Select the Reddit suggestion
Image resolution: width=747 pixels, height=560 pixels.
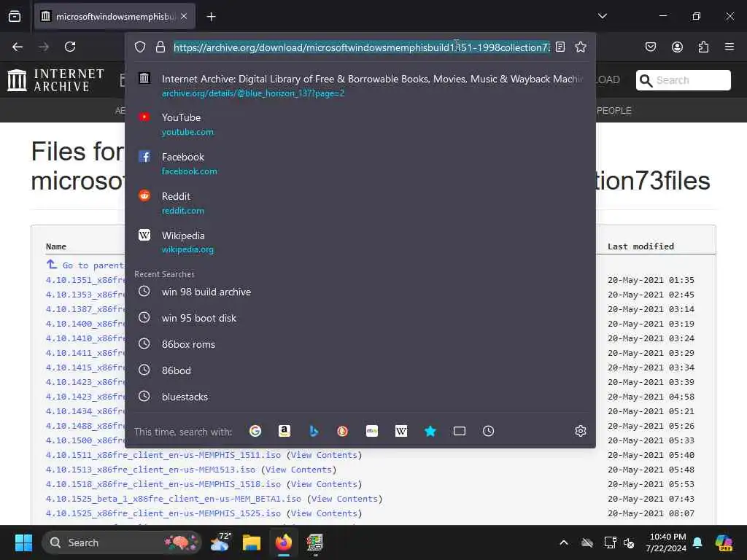tap(360, 203)
